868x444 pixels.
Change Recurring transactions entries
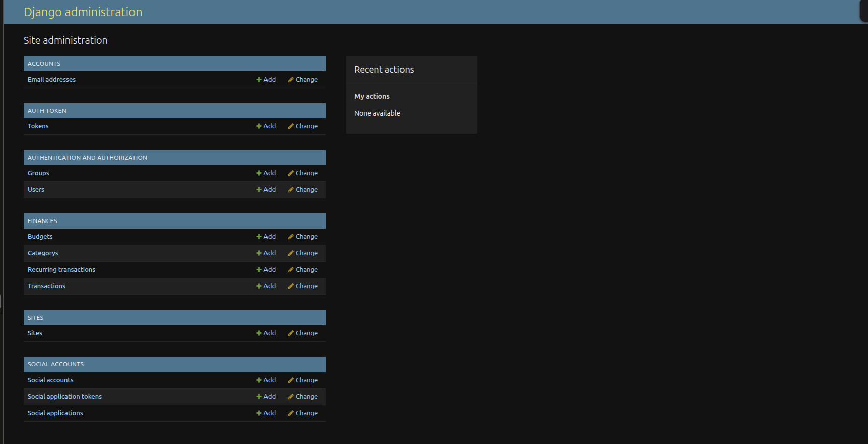(303, 270)
